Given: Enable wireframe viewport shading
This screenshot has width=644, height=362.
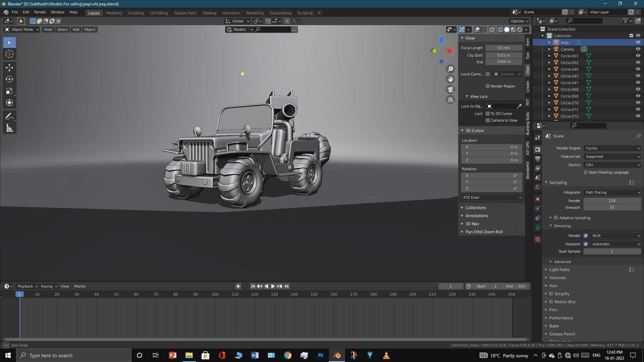Looking at the screenshot, I should (500, 29).
